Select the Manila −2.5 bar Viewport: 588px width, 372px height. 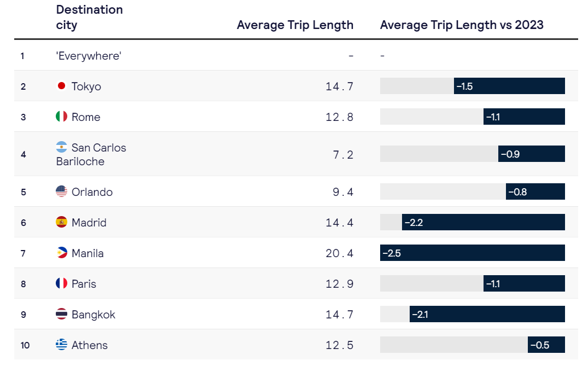473,253
